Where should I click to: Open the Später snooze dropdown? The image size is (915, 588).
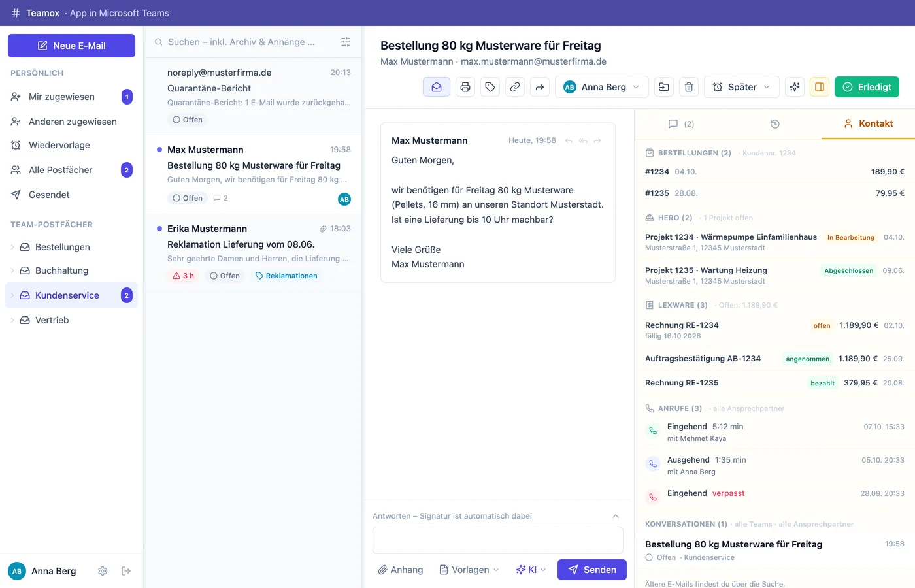coord(742,87)
